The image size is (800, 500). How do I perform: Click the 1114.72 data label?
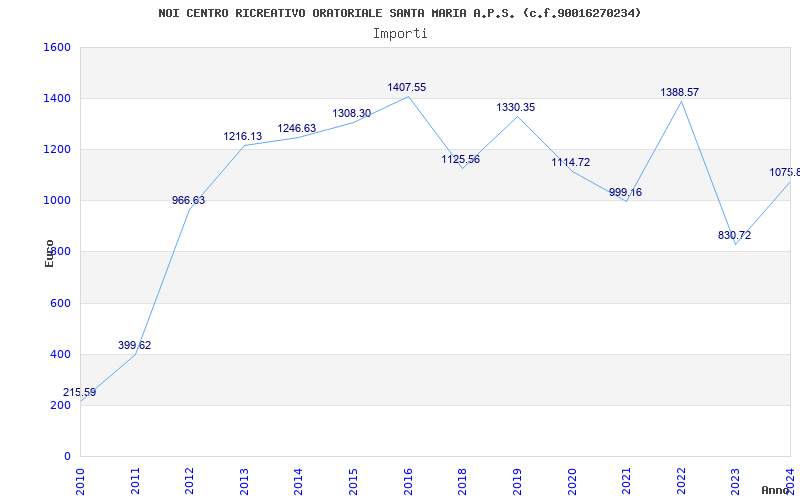[570, 162]
